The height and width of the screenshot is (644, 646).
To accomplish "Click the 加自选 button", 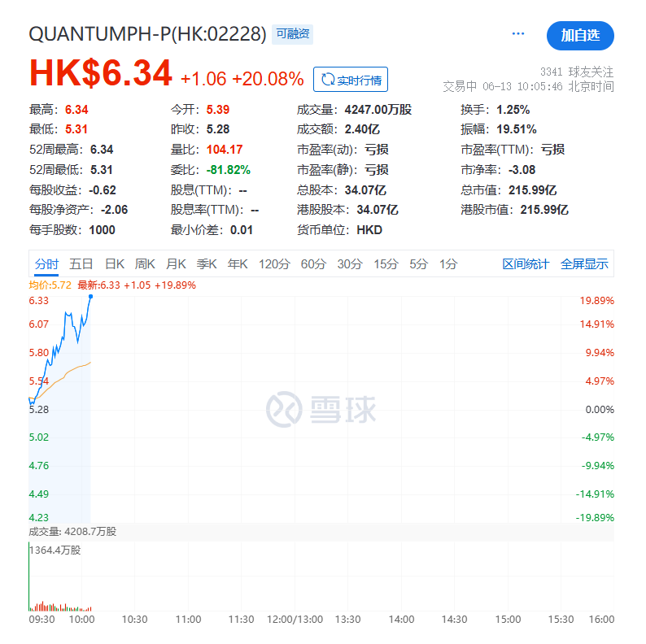I will 580,36.
